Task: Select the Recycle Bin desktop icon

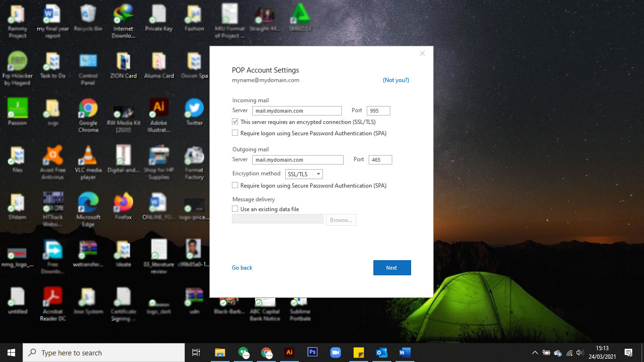Action: pyautogui.click(x=88, y=19)
